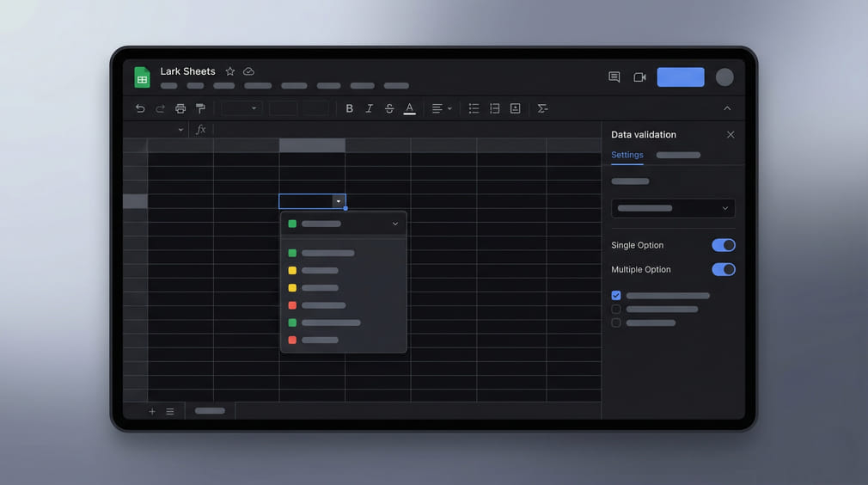Collapse the toolbar with the up chevron
The image size is (868, 485).
727,108
